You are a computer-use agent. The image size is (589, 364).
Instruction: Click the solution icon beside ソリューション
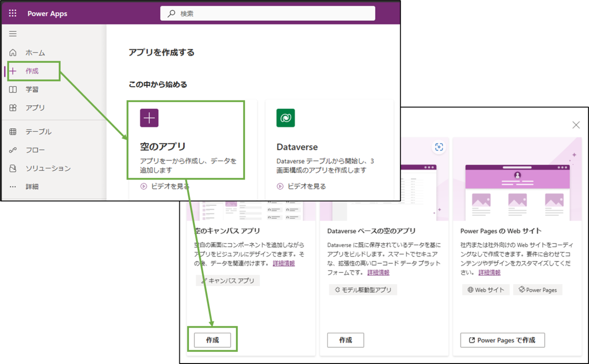click(13, 168)
